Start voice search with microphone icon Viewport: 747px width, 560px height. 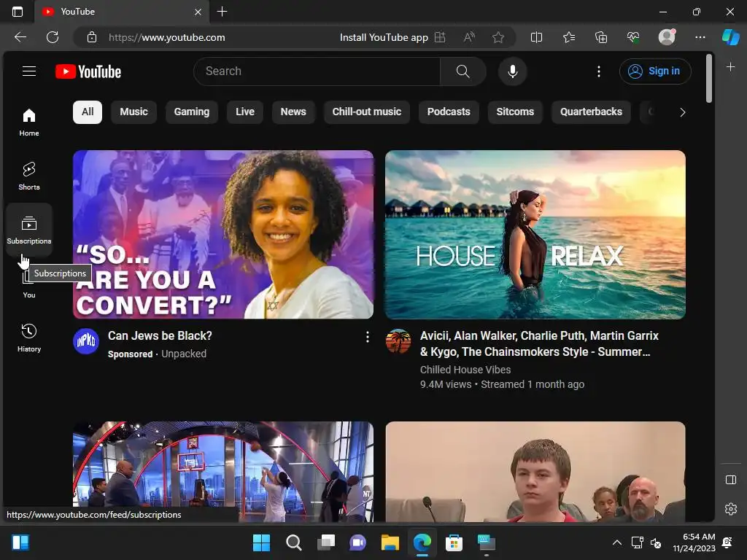point(513,71)
